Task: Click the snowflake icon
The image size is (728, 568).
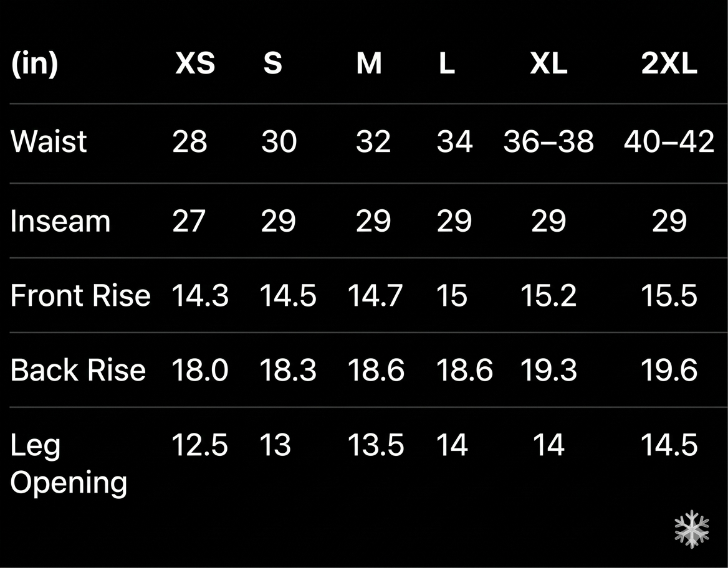Action: 692,529
